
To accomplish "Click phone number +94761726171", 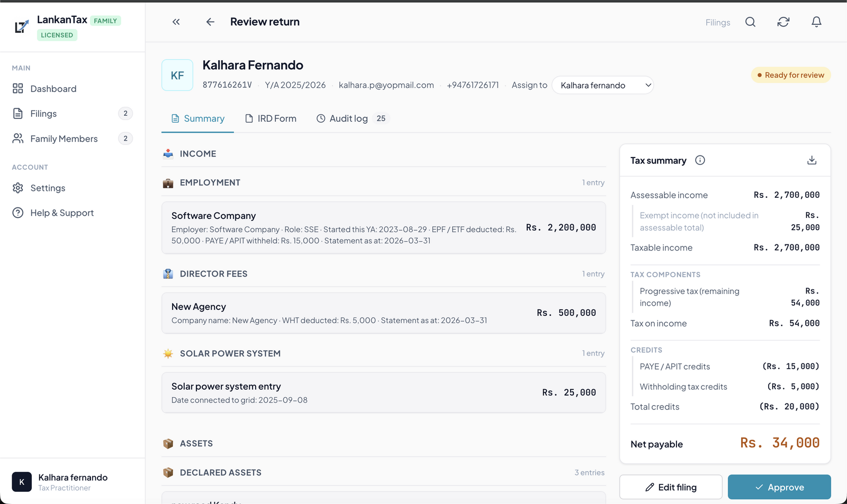I will (473, 85).
